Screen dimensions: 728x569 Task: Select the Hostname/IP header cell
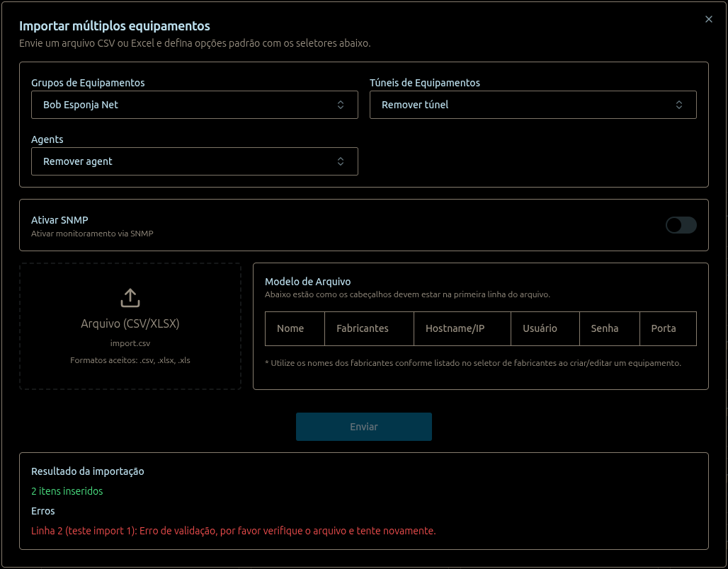pyautogui.click(x=455, y=328)
